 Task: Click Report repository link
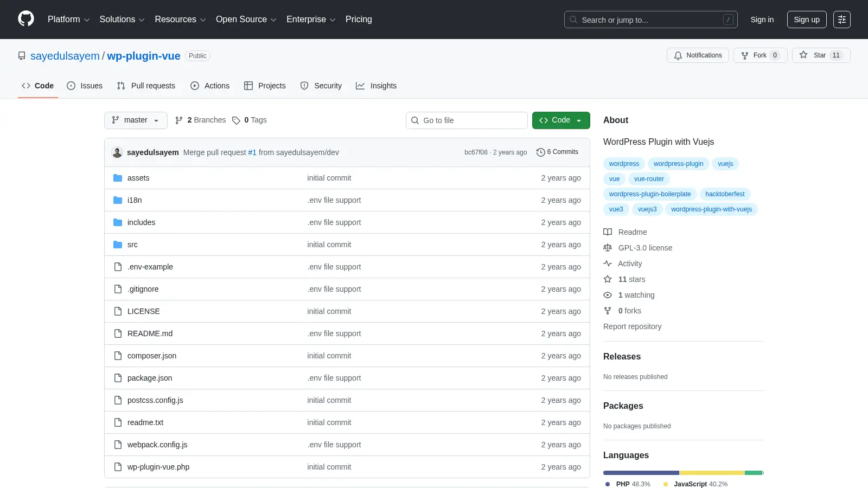click(632, 326)
